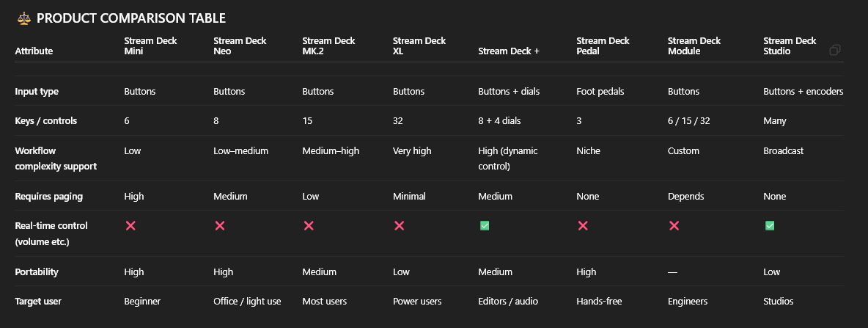
Task: Click the red X under Stream Deck Mini
Action: pos(130,226)
